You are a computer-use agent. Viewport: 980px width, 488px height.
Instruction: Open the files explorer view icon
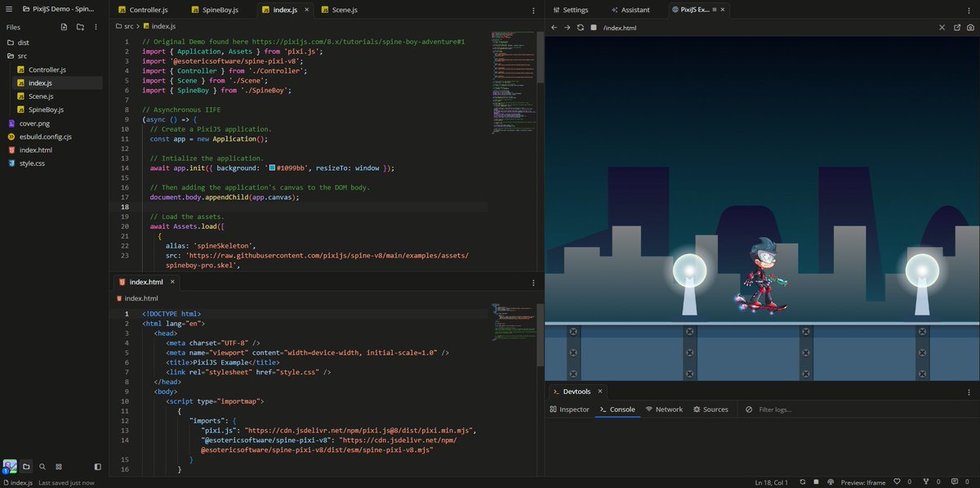(x=26, y=467)
